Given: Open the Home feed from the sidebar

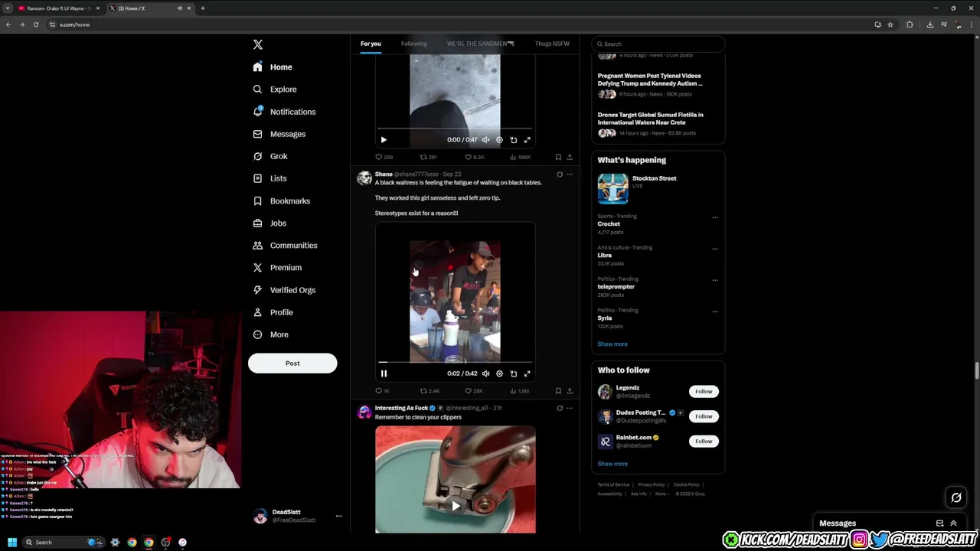Looking at the screenshot, I should click(x=273, y=67).
